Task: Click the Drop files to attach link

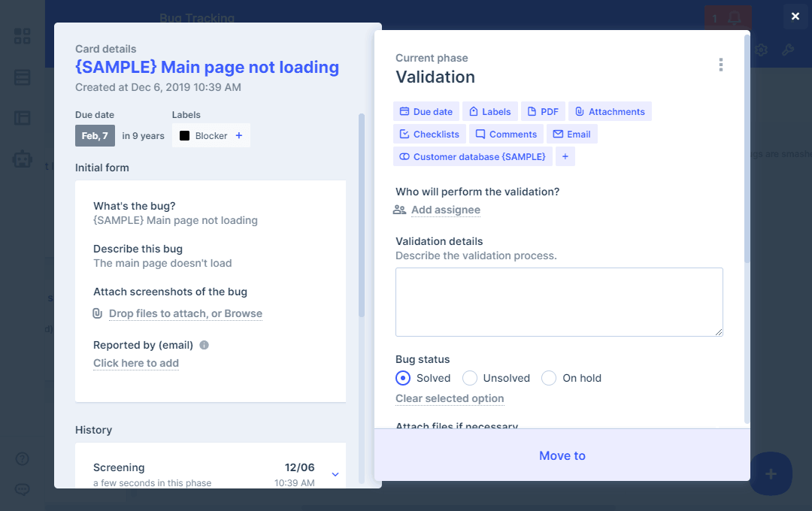Action: (185, 313)
